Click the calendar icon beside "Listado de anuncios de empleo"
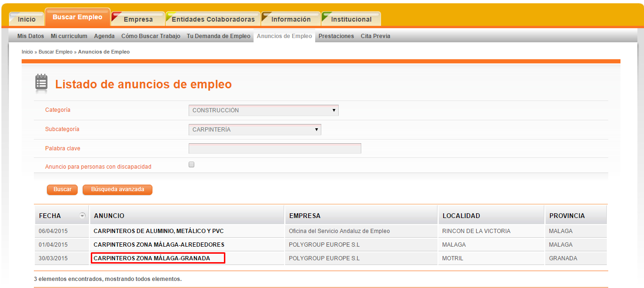This screenshot has height=288, width=644. coord(41,83)
